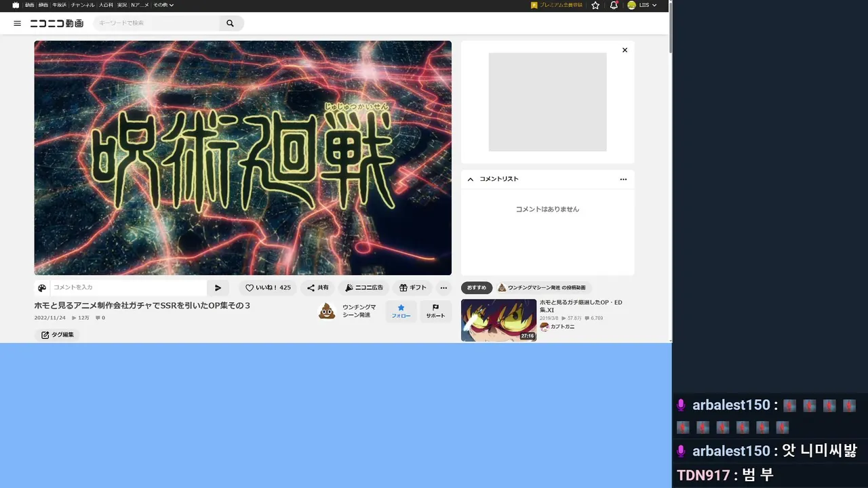Click the カブトガニ uploader link
The width and height of the screenshot is (868, 488).
562,327
